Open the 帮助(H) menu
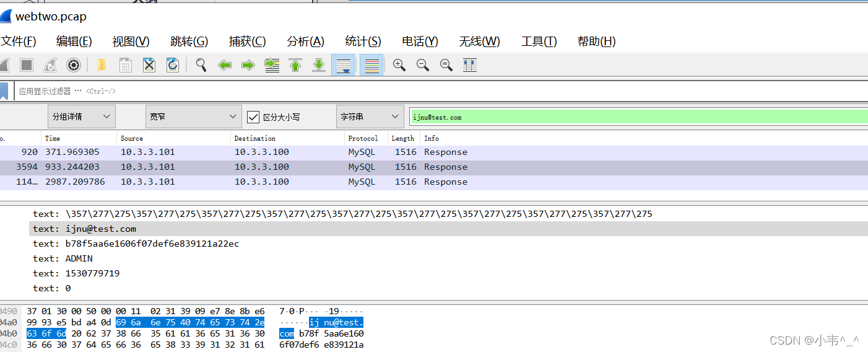 pos(596,42)
